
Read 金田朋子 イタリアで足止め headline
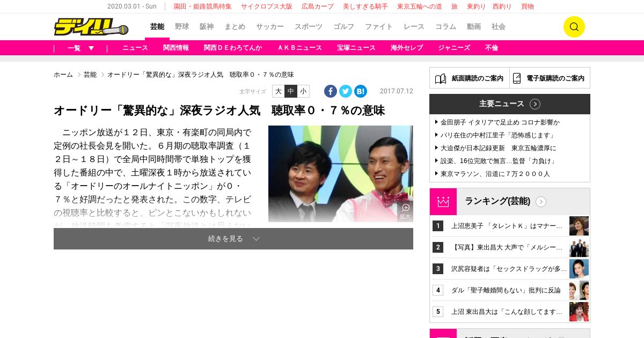coord(500,122)
